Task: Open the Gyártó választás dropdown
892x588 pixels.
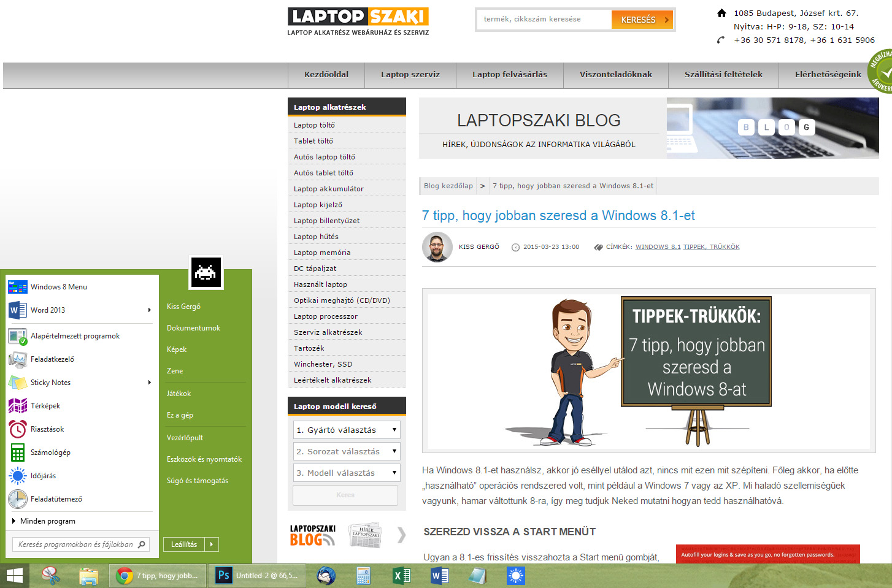Action: pyautogui.click(x=347, y=430)
